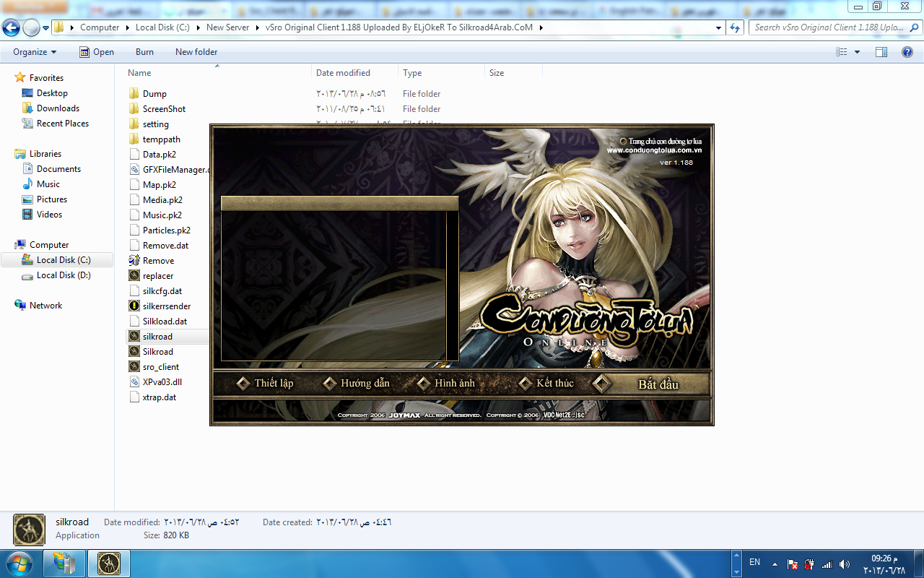Open Hình ảnh gallery in launcher

click(x=447, y=383)
